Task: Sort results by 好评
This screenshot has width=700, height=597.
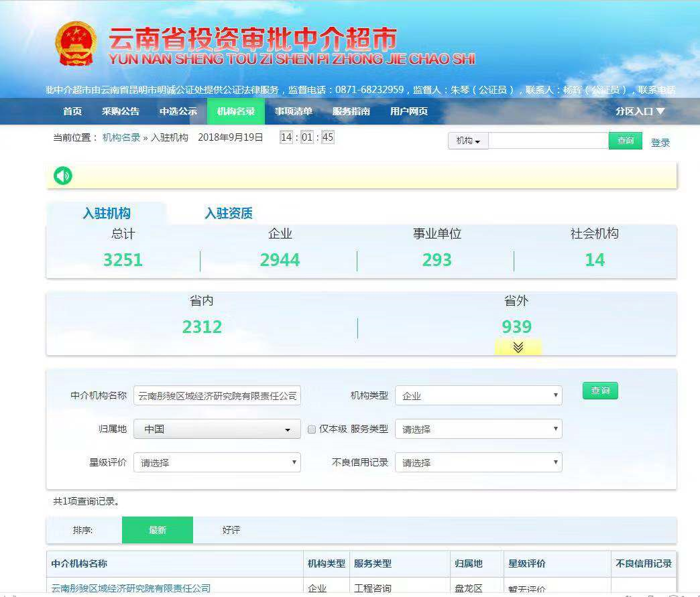Action: [231, 530]
